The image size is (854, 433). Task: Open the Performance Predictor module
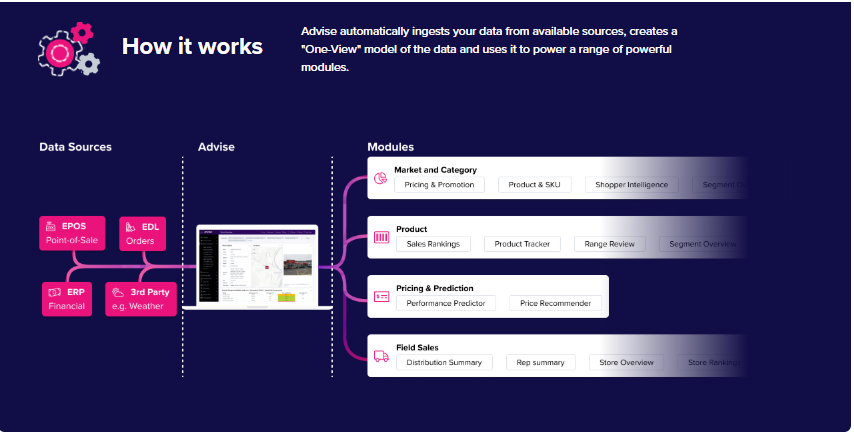tap(446, 303)
